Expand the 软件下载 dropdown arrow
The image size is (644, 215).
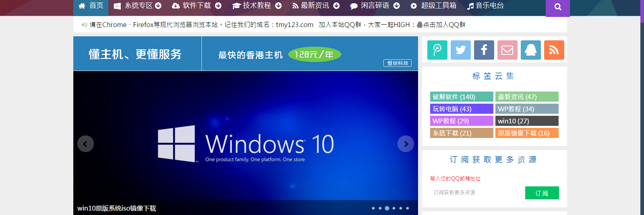click(218, 6)
